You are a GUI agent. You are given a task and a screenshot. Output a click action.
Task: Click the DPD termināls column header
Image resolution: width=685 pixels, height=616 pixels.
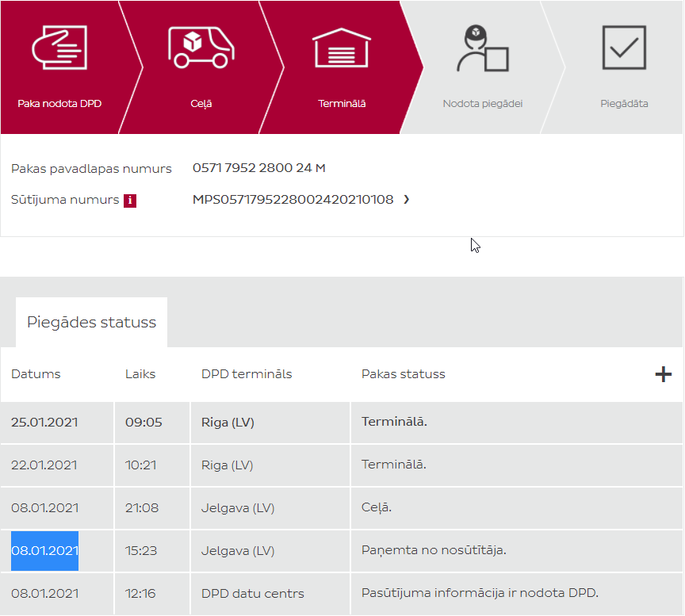[247, 374]
